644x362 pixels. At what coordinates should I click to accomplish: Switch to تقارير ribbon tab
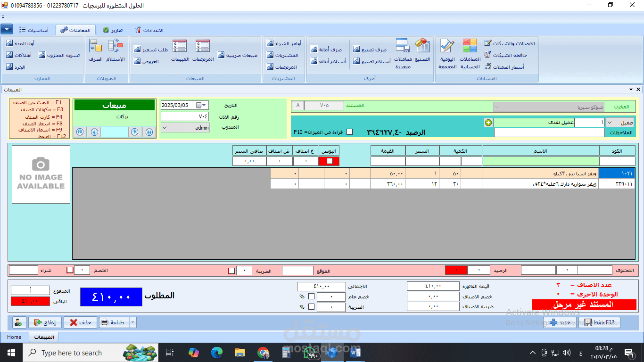click(113, 30)
